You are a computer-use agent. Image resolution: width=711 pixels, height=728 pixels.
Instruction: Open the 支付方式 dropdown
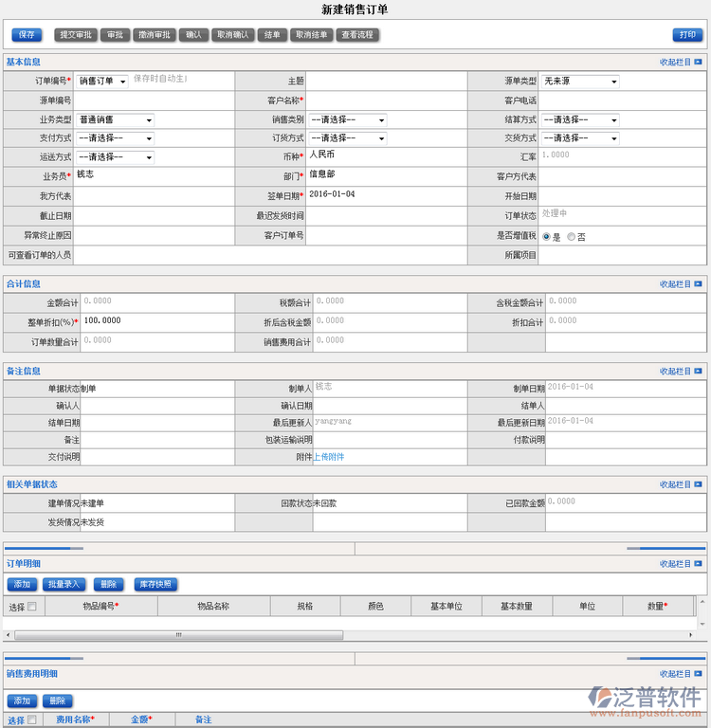coord(115,138)
